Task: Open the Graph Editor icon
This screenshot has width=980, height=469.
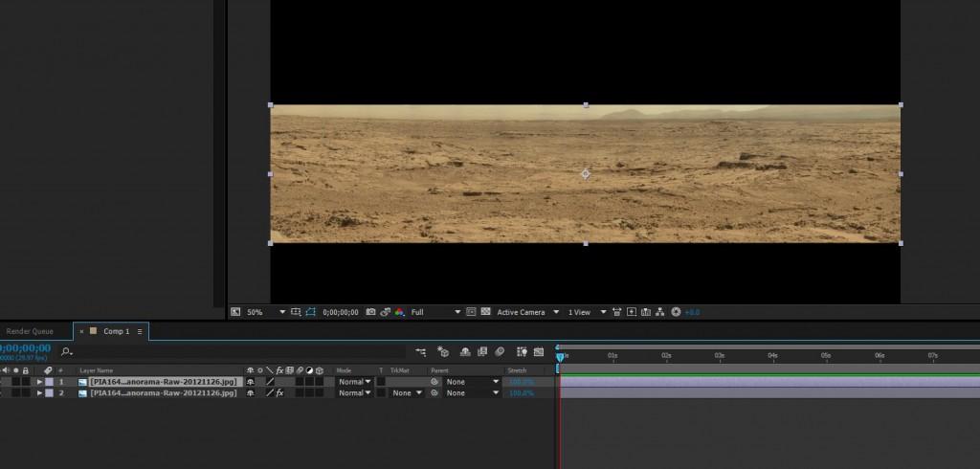Action: [539, 352]
